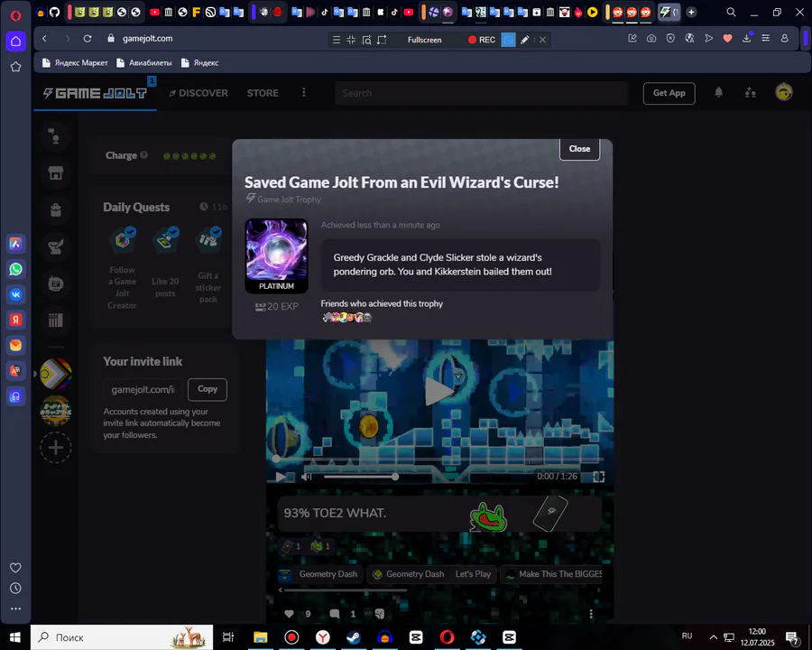Go back in Opera browser
The height and width of the screenshot is (650, 812).
pyautogui.click(x=45, y=38)
